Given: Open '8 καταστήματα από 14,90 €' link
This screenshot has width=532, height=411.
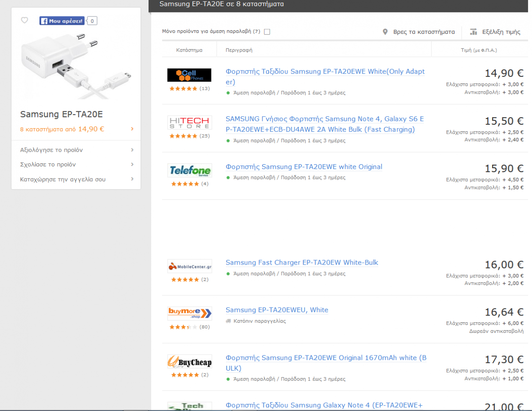Looking at the screenshot, I should 62,129.
